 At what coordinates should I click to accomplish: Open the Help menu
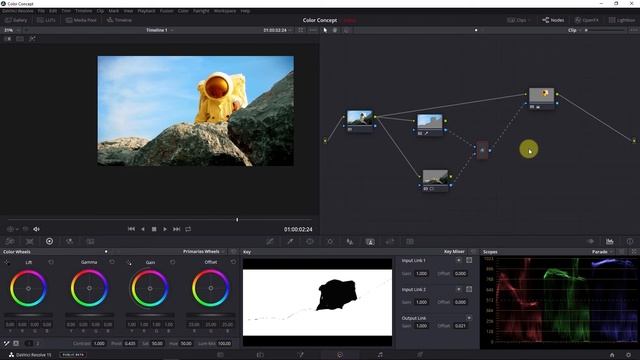point(245,11)
